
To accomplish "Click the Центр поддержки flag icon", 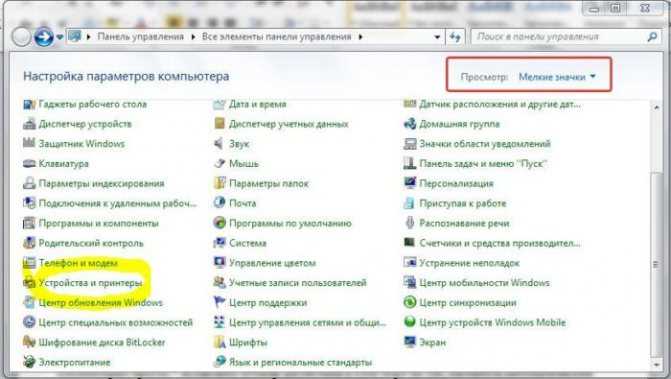I will (219, 303).
